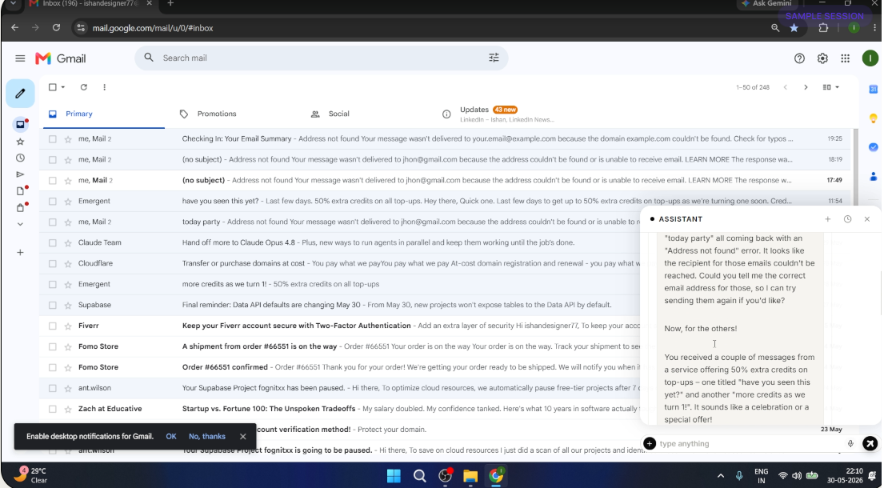Open Google Keep side panel icon
The height and width of the screenshot is (488, 882).
tap(873, 118)
